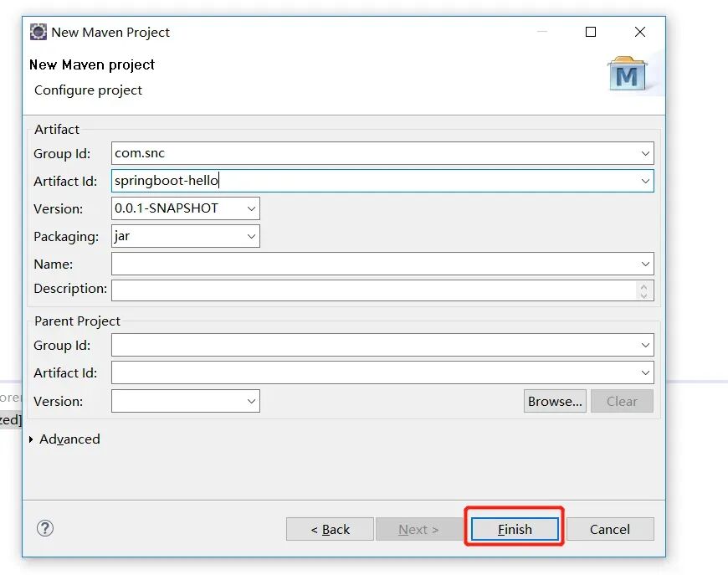Open the Parent Project Artifact Id dropdown
Image resolution: width=728 pixels, height=575 pixels.
645,372
